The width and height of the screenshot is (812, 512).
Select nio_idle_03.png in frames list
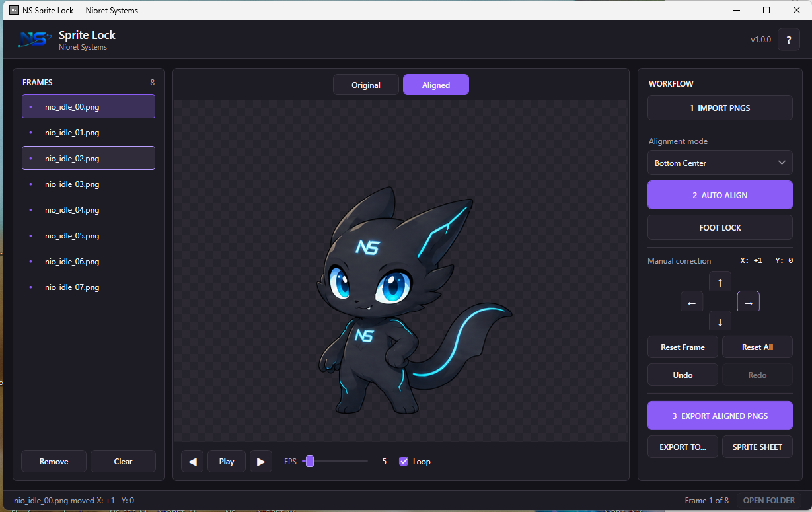click(89, 184)
